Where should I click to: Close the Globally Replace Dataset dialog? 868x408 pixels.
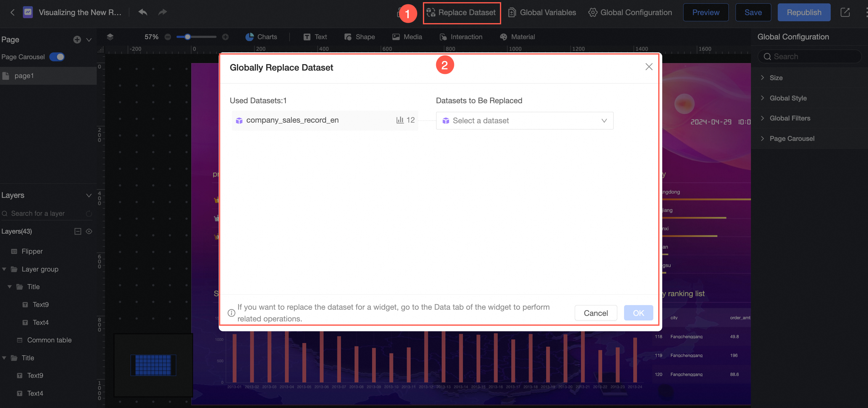pyautogui.click(x=649, y=67)
